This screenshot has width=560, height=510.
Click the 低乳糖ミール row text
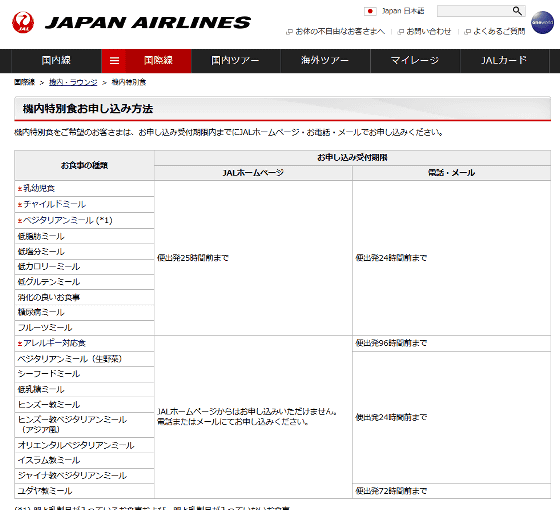coord(41,390)
